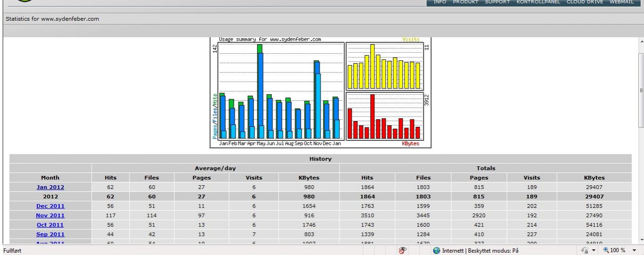644x255 pixels.
Task: Click the page scrollbar down arrow
Action: click(x=641, y=240)
